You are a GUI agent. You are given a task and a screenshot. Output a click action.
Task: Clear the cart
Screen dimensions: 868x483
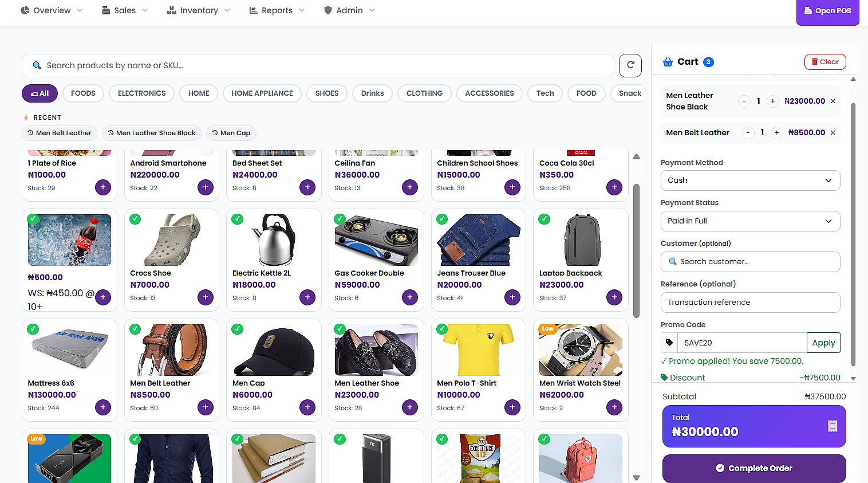[825, 62]
